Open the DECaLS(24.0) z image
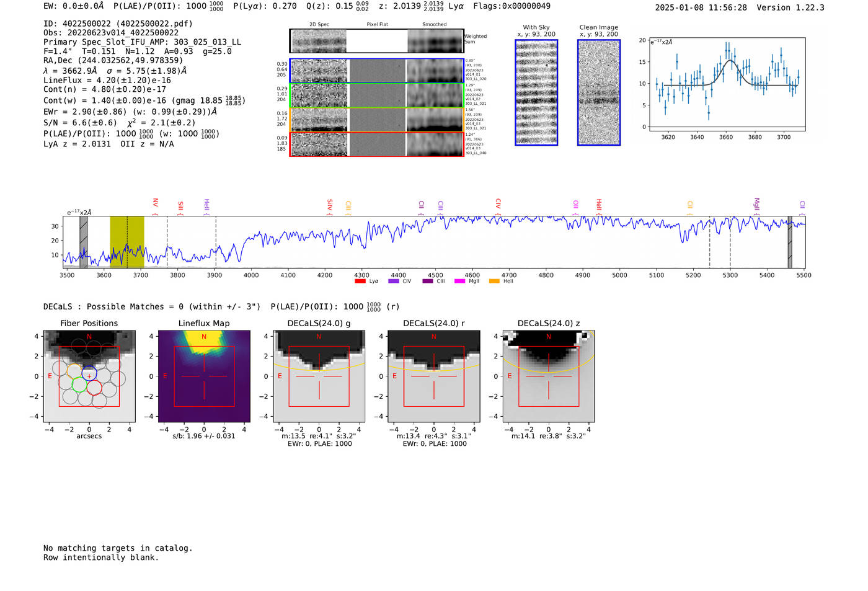Image resolution: width=868 pixels, height=591 pixels. click(549, 376)
